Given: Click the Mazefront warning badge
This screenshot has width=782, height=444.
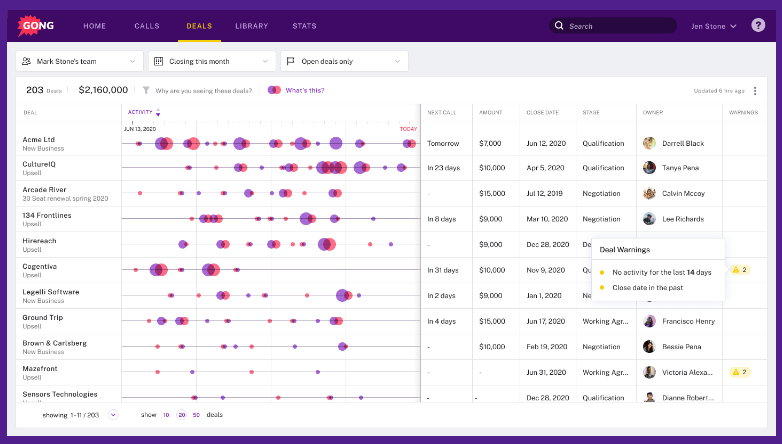Looking at the screenshot, I should [740, 372].
